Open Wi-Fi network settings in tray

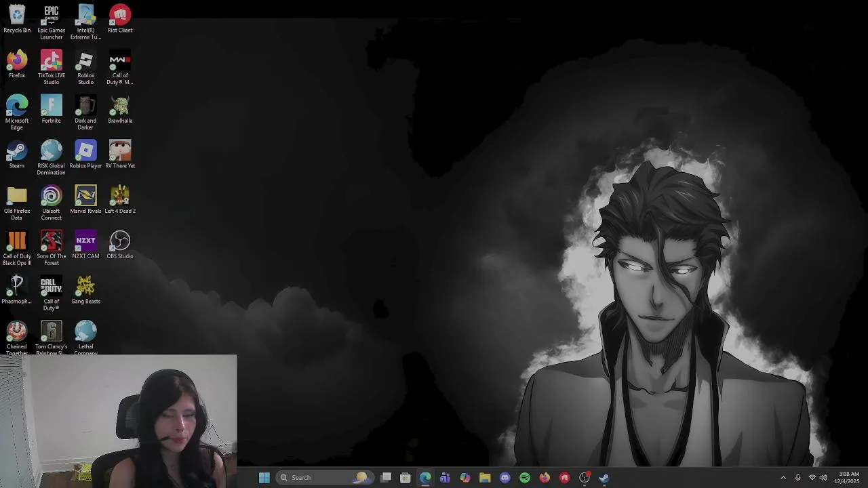click(x=812, y=478)
